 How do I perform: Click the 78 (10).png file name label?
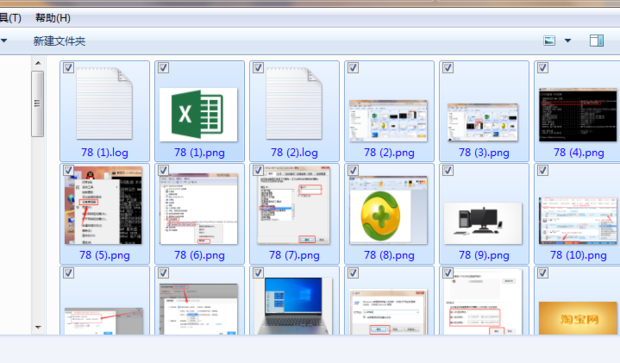coord(578,255)
